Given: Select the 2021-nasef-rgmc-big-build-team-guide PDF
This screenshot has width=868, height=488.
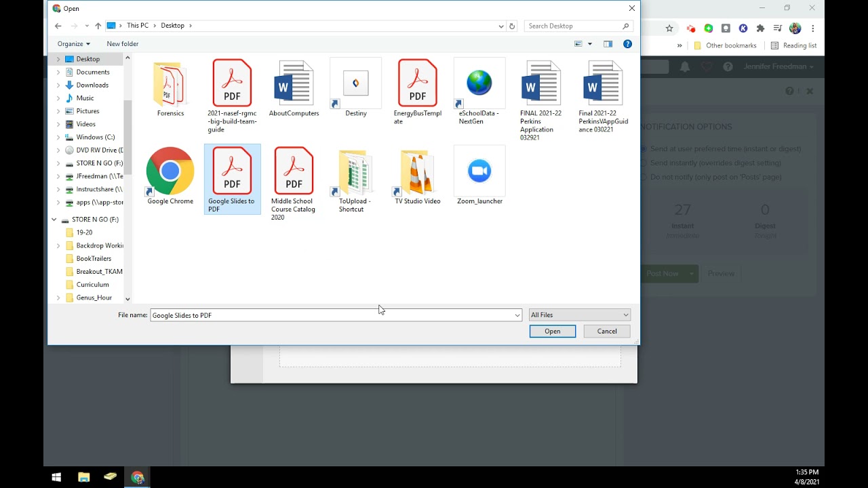Looking at the screenshot, I should point(232,83).
